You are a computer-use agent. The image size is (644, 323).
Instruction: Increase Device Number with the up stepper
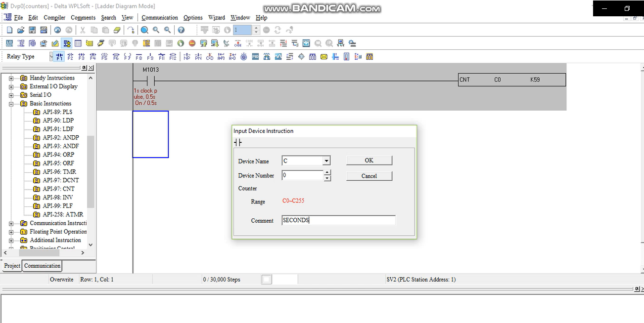(x=327, y=173)
